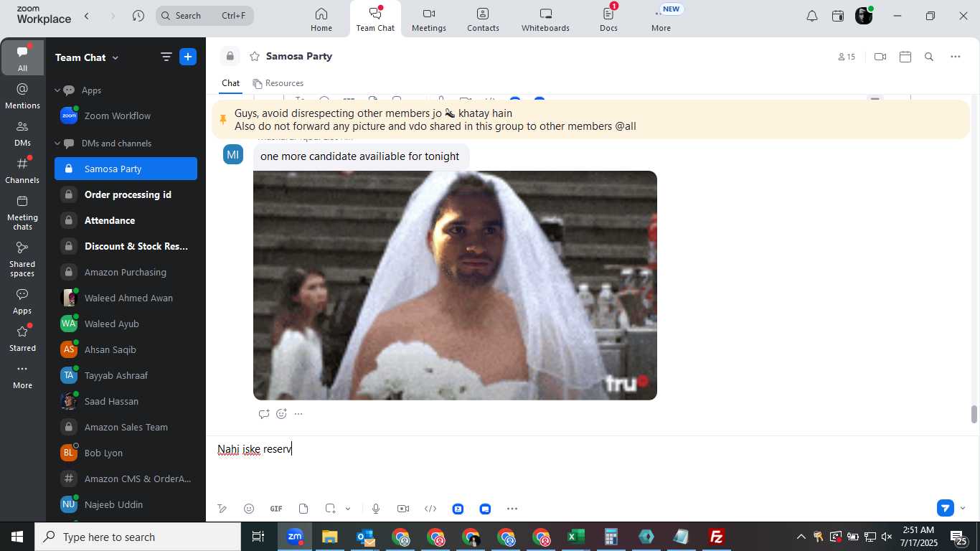This screenshot has width=980, height=551.
Task: Collapse the DMs and channels section
Action: [x=57, y=143]
